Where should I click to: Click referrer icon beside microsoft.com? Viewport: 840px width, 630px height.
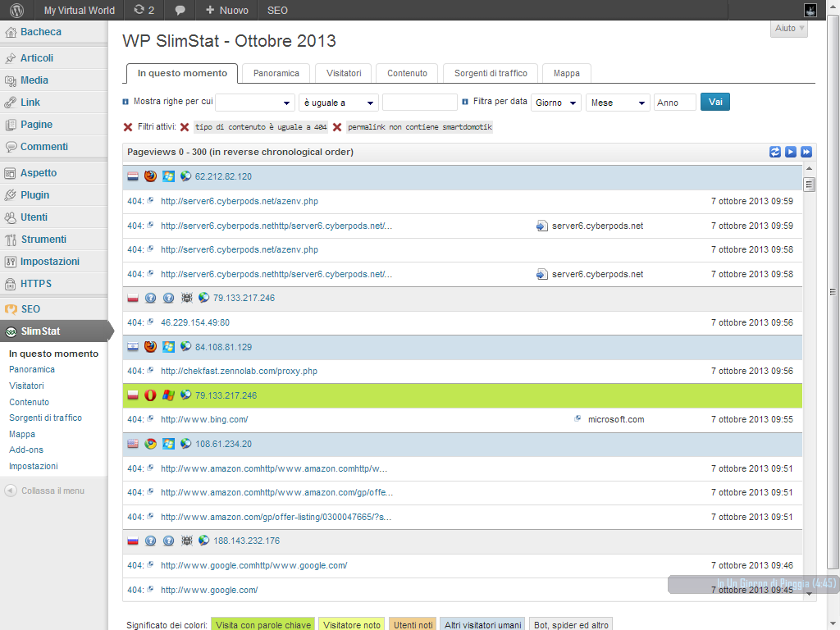(577, 418)
